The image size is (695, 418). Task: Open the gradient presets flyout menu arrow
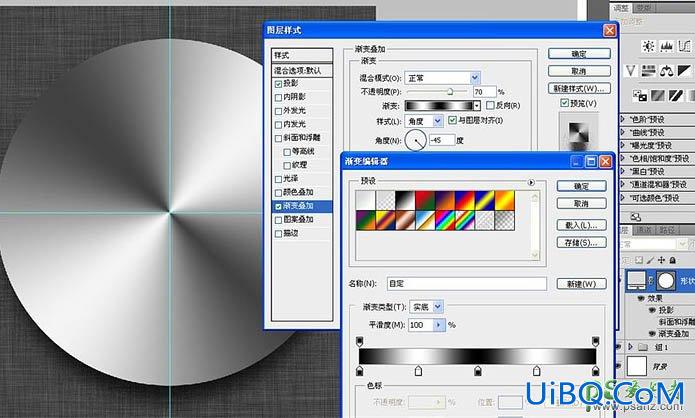click(x=531, y=182)
